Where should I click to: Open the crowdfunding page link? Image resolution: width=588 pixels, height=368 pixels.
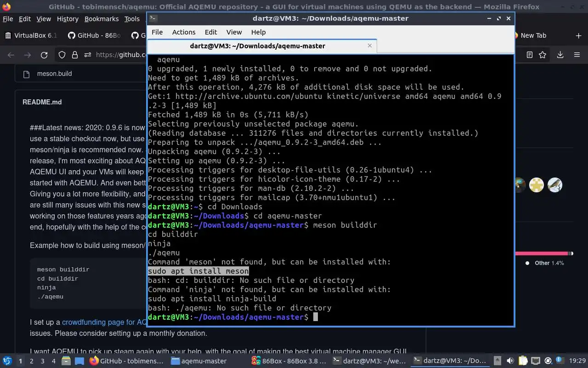click(104, 322)
